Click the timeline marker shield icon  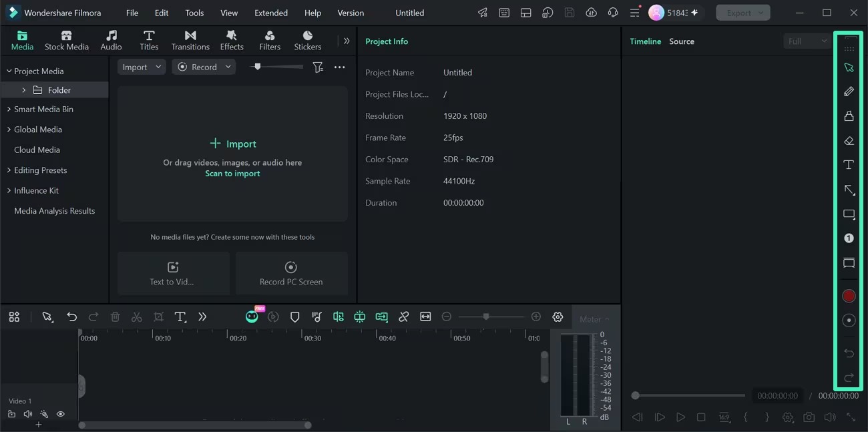click(294, 317)
